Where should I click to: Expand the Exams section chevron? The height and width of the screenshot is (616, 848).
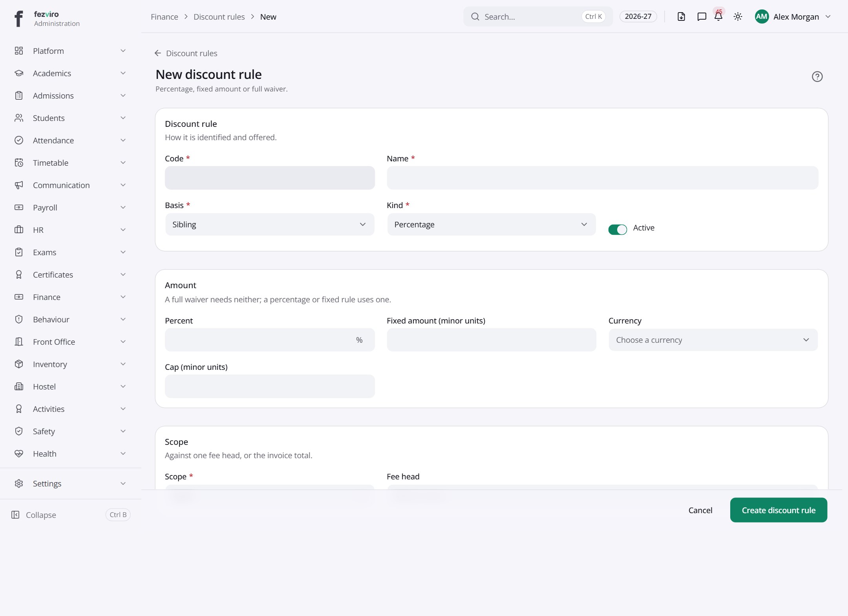click(123, 252)
